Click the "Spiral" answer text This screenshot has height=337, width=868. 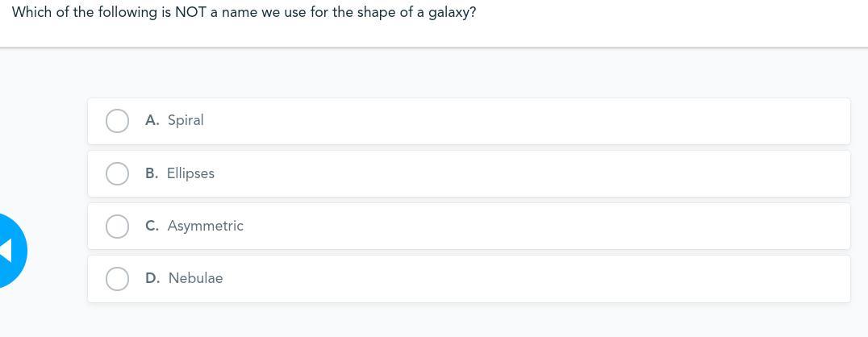coord(186,120)
